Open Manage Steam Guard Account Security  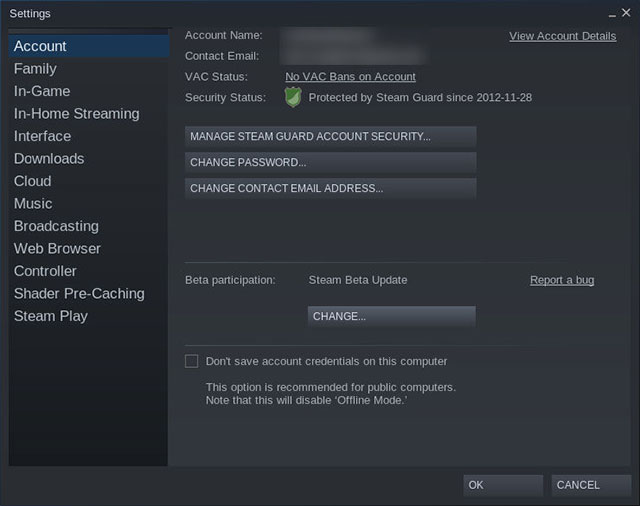331,136
